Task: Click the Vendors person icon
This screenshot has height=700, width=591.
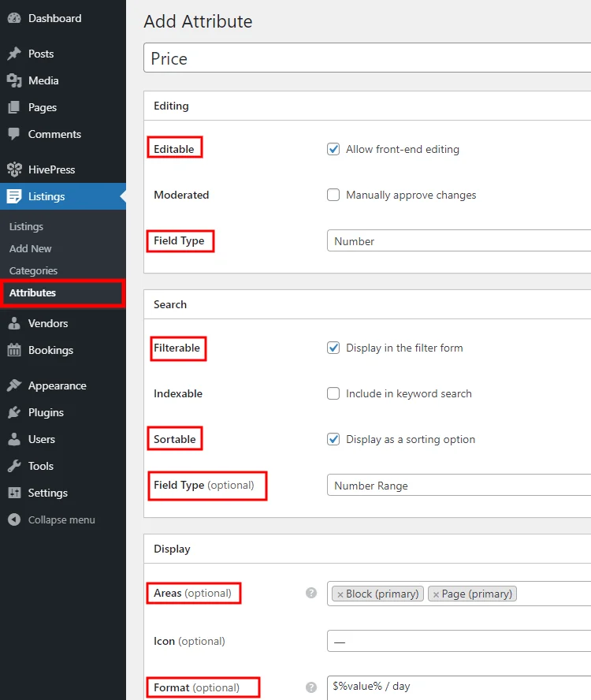Action: (x=14, y=323)
